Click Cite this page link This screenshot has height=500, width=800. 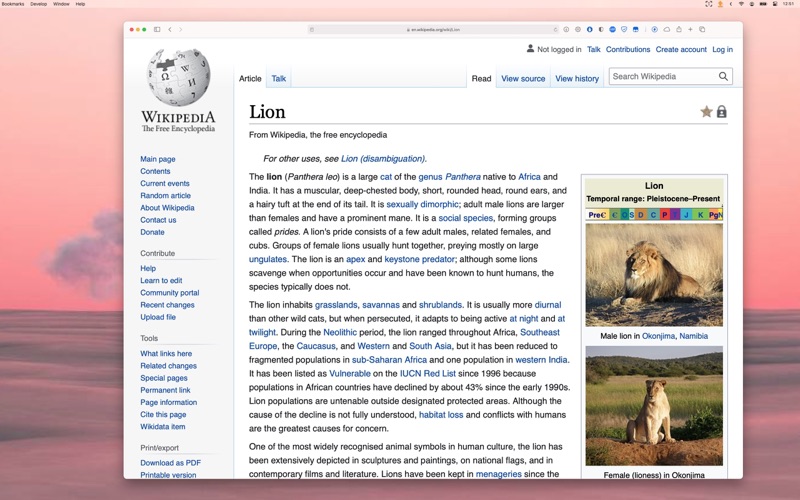point(163,414)
